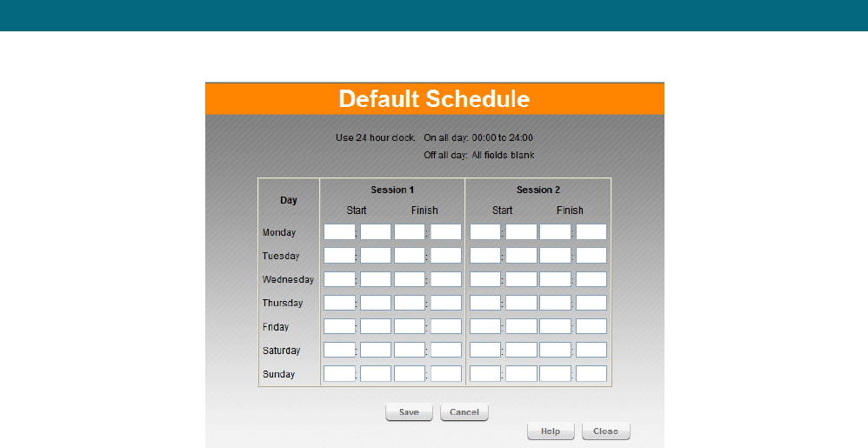Focus Tuesday Session 2 finish minute field
The height and width of the screenshot is (448, 868).
click(x=591, y=255)
